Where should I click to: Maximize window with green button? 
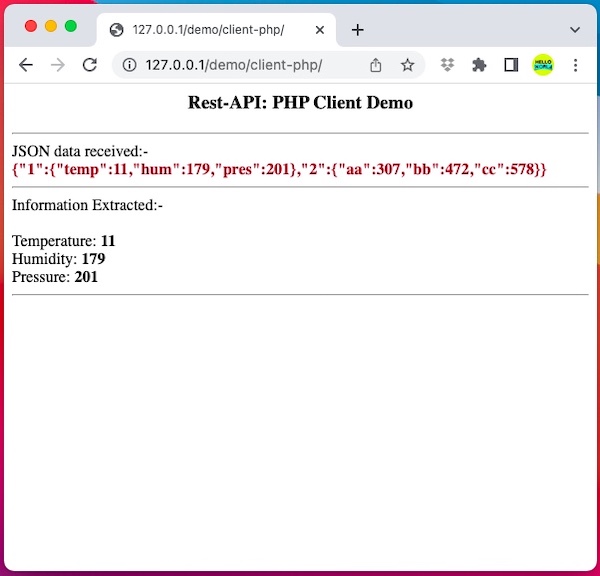pos(71,26)
